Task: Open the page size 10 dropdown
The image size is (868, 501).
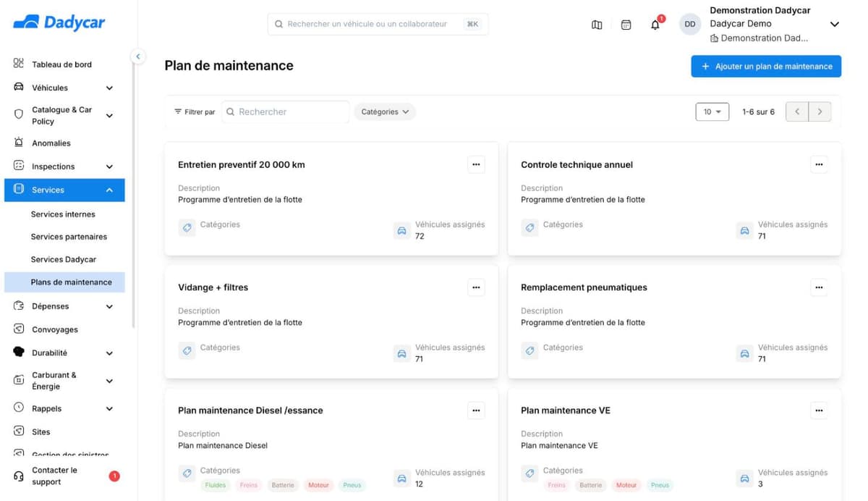Action: pos(712,111)
